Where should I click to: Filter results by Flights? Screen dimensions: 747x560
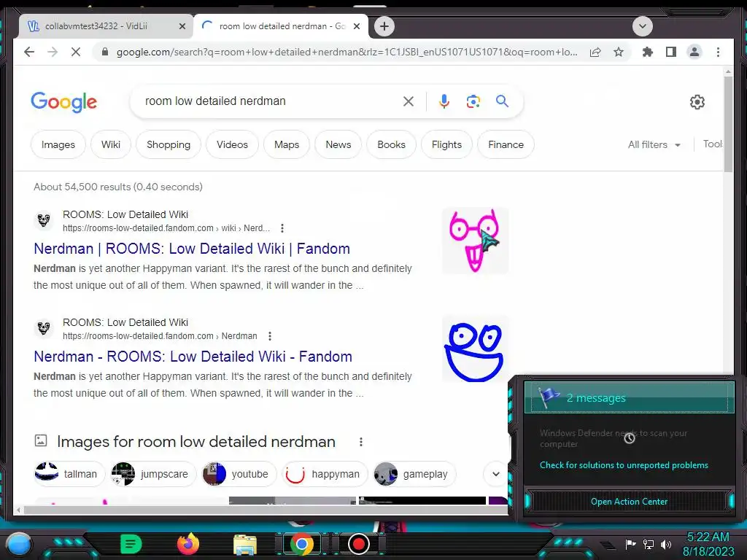(446, 144)
